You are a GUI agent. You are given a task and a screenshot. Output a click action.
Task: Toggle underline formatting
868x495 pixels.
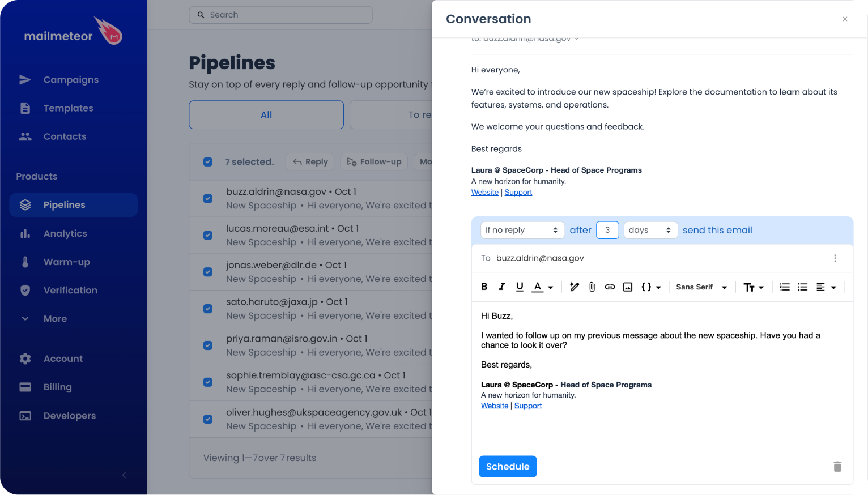[520, 287]
